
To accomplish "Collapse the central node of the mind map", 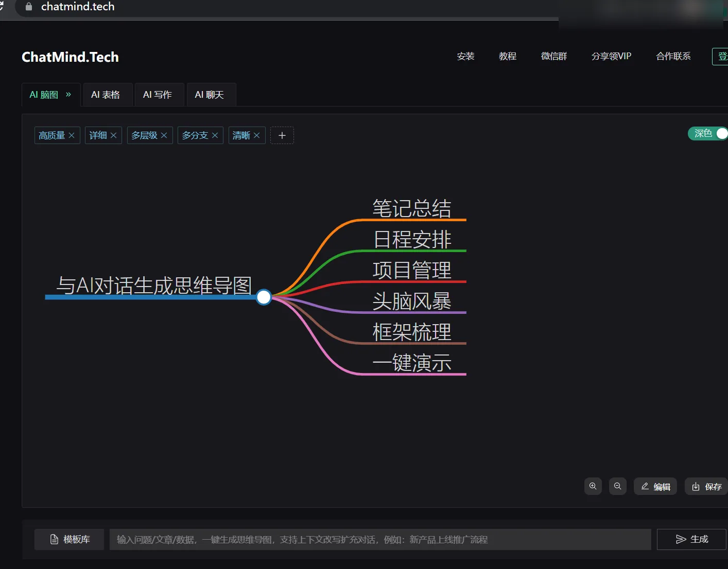I will tap(264, 297).
